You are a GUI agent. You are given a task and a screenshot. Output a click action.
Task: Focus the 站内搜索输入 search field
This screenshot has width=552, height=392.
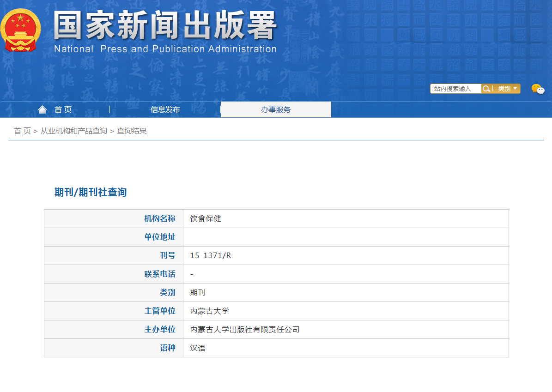455,89
